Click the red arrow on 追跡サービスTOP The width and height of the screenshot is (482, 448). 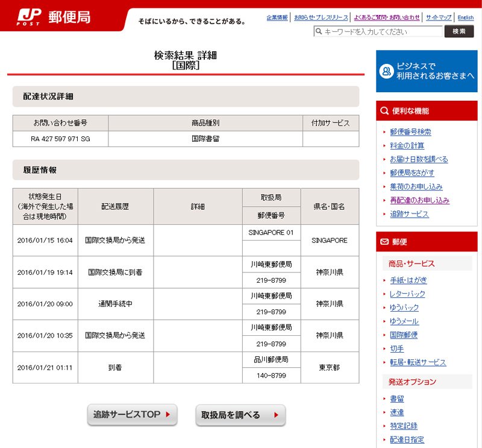click(168, 414)
